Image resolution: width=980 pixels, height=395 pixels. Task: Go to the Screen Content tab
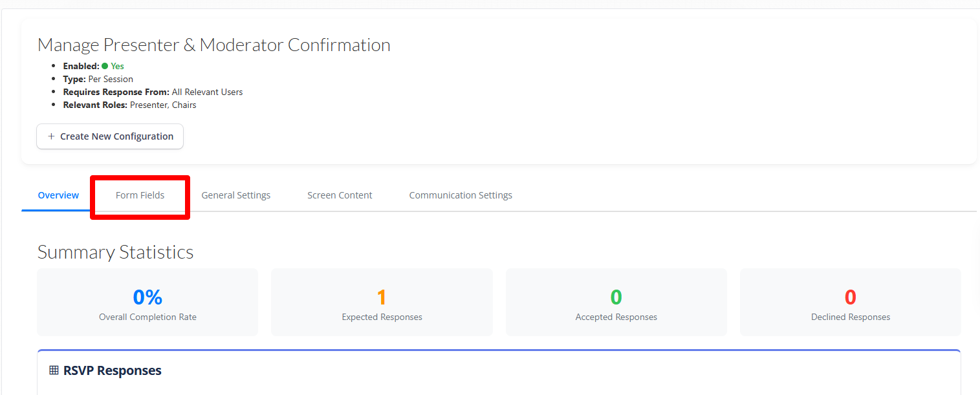tap(340, 195)
